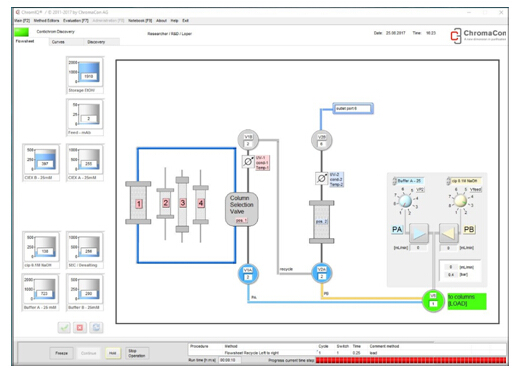This screenshot has height=372, width=515.
Task: Click the red X cancel button
Action: point(80,328)
